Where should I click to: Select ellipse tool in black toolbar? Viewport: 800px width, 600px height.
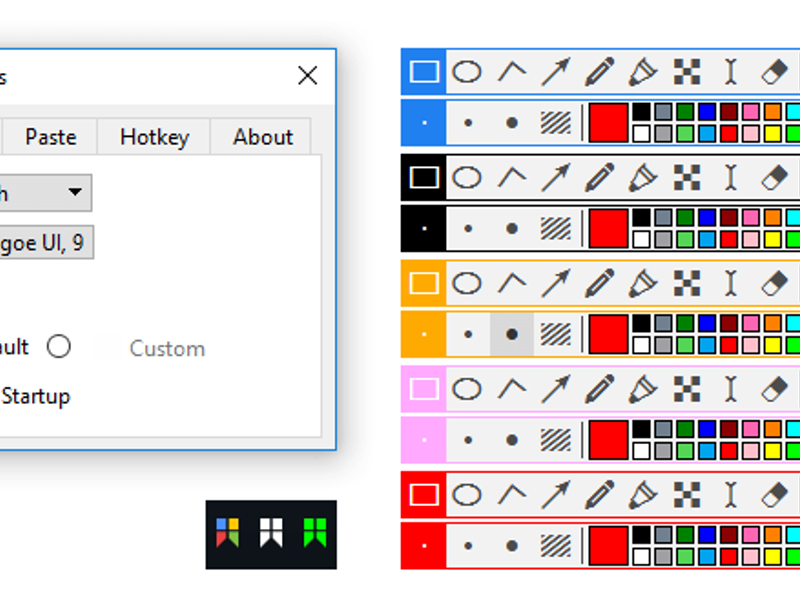(x=467, y=178)
